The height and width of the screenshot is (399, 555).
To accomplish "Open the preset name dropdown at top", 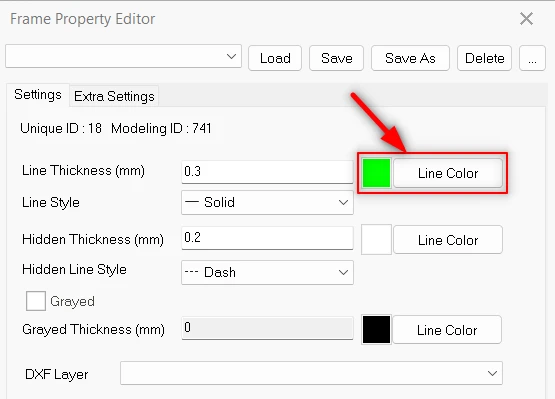I will tap(124, 56).
